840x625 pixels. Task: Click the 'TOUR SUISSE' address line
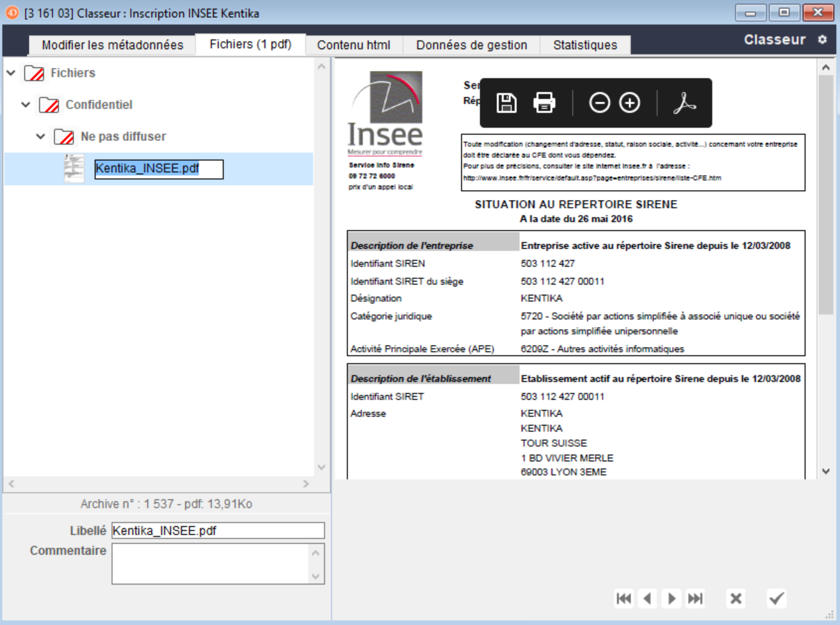tap(554, 443)
